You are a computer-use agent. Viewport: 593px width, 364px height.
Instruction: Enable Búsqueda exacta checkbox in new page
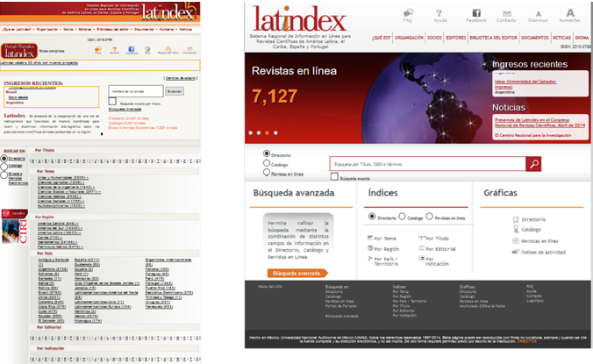pos(334,176)
